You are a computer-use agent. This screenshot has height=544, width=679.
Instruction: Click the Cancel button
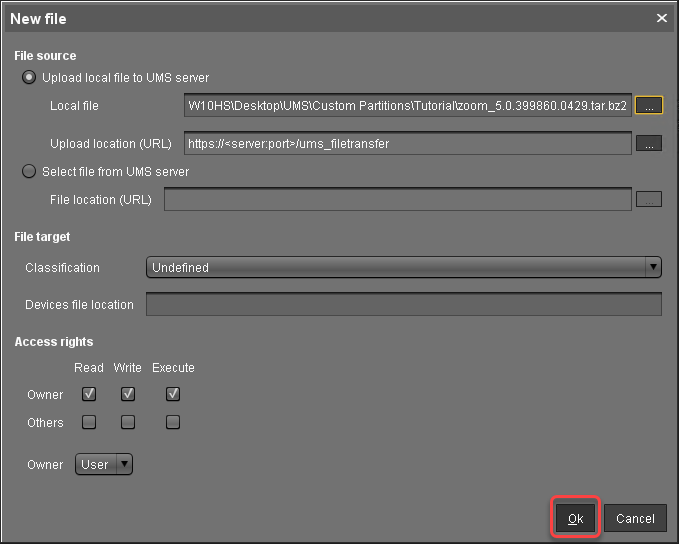click(635, 518)
